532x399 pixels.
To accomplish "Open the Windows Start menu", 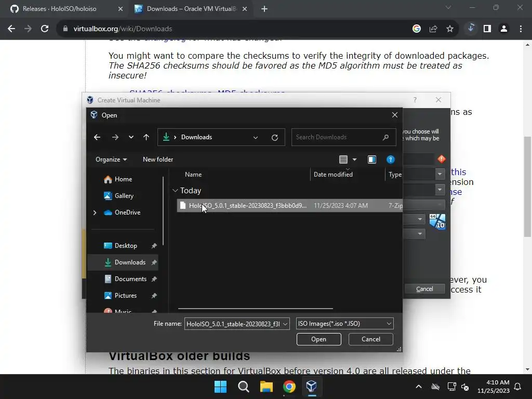I will (220, 387).
